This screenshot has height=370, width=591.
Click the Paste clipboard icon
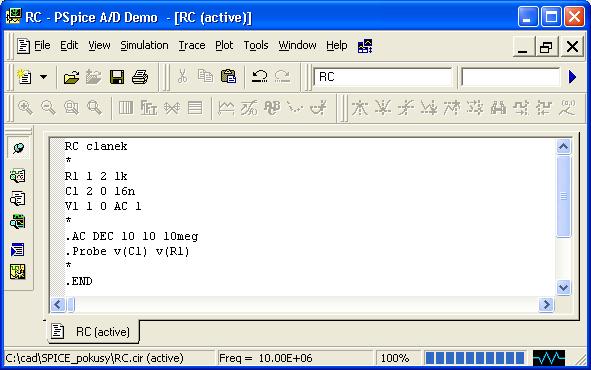[x=228, y=76]
